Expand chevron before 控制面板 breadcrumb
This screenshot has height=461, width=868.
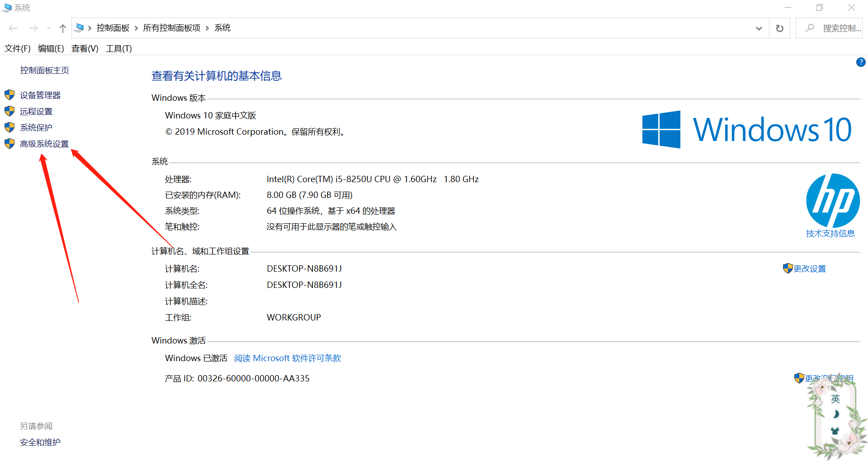pyautogui.click(x=90, y=28)
